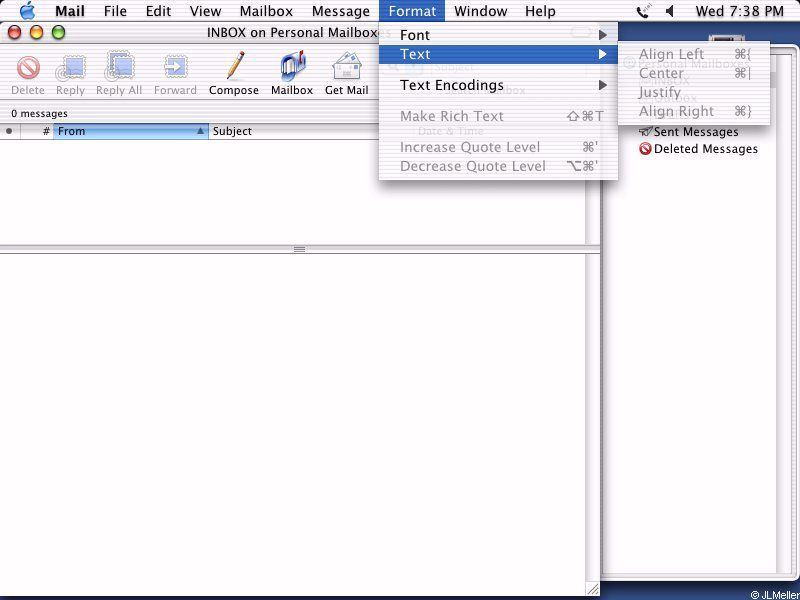The height and width of the screenshot is (600, 800).
Task: Open the View menu
Action: [206, 11]
